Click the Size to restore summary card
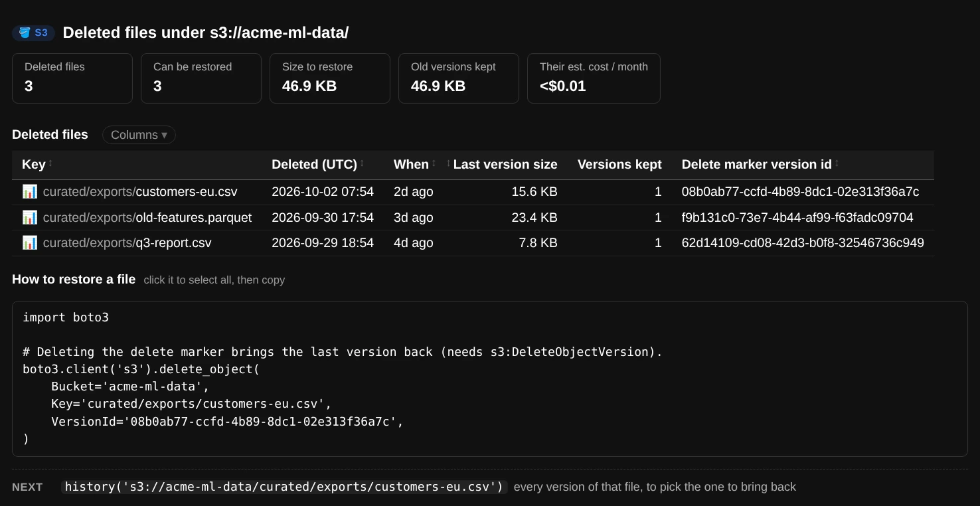 (x=330, y=78)
